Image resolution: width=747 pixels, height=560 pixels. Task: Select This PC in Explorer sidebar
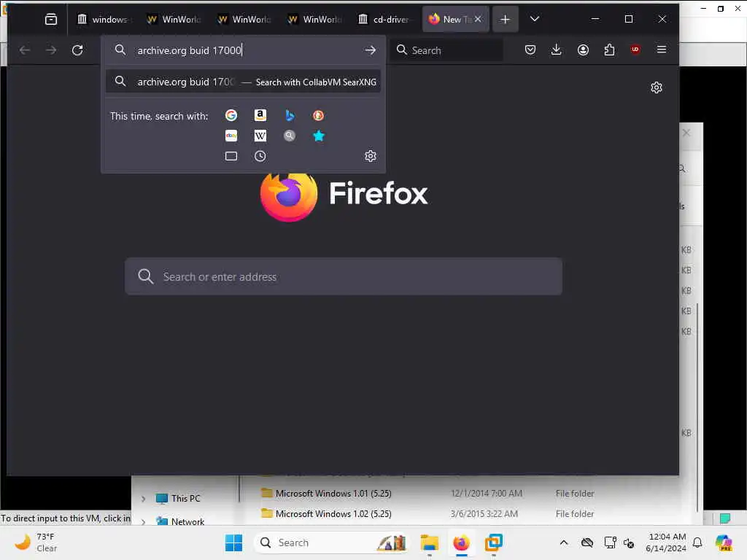point(178,499)
